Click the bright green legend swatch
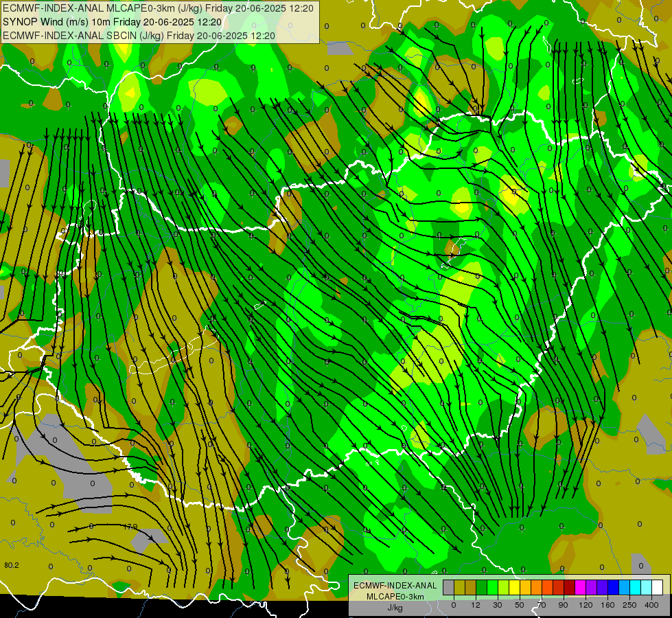Image resolution: width=672 pixels, height=618 pixels. pos(493,587)
